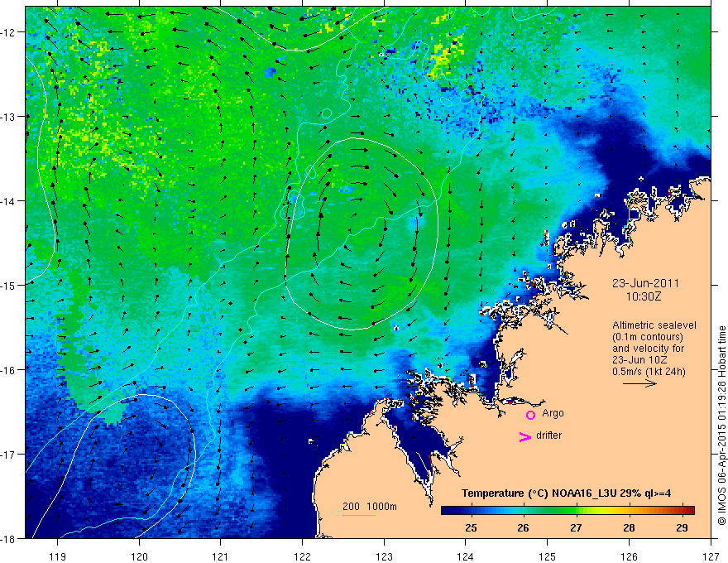
Task: Click the 0.5m/s velocity scale arrow
Action: coord(639,383)
